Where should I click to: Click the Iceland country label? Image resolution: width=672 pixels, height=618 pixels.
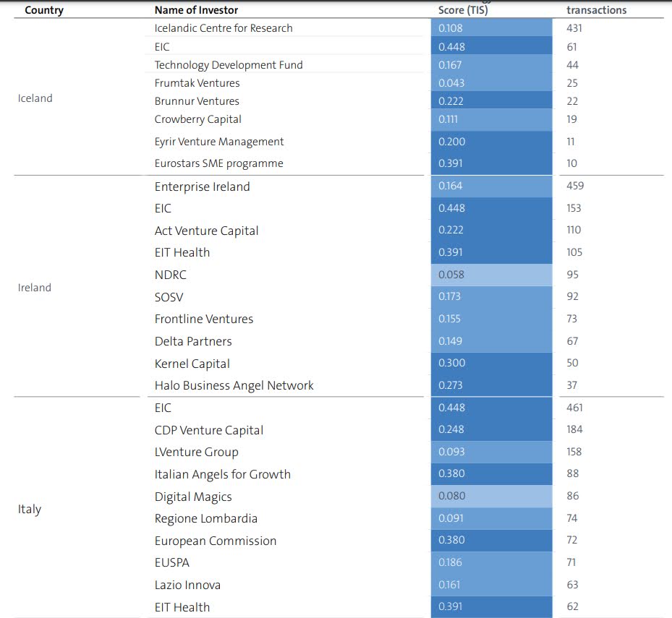click(x=35, y=98)
